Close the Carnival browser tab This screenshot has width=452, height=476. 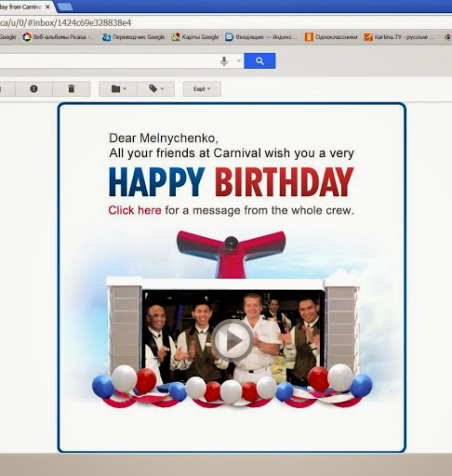[x=47, y=7]
